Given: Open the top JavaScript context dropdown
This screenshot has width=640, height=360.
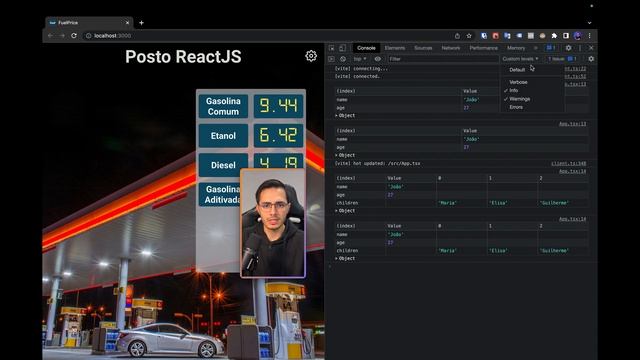Looking at the screenshot, I should 360,59.
